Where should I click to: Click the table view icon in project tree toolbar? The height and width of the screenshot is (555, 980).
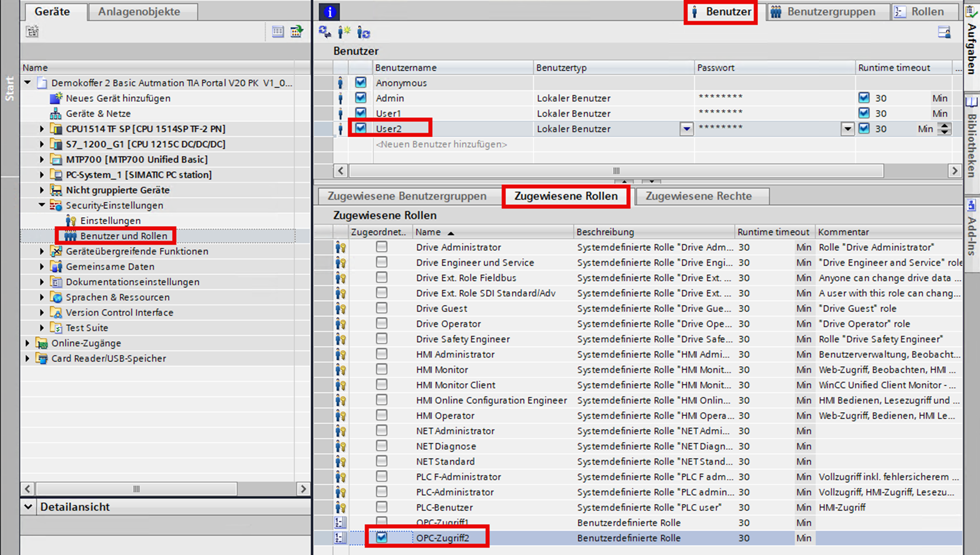tap(278, 32)
